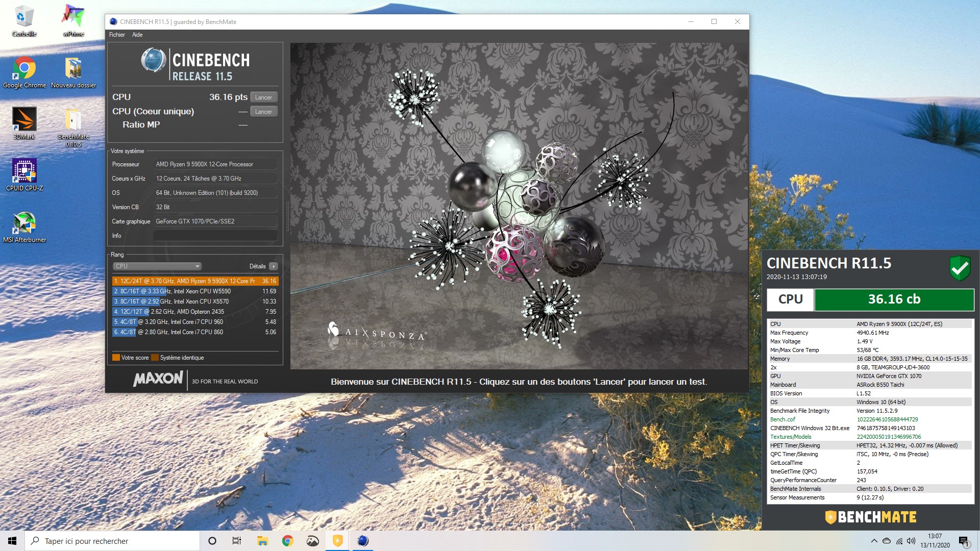
Task: Switch to Cinebench taskbar icon
Action: point(362,541)
